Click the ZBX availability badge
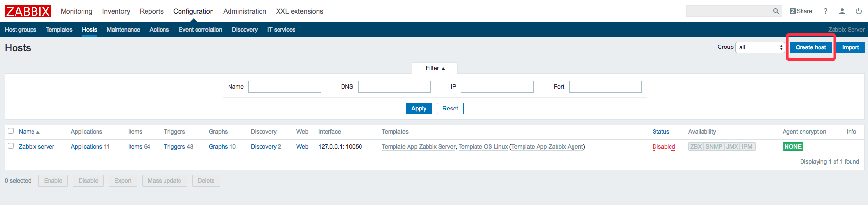Viewport: 868px width, 205px height. 696,147
